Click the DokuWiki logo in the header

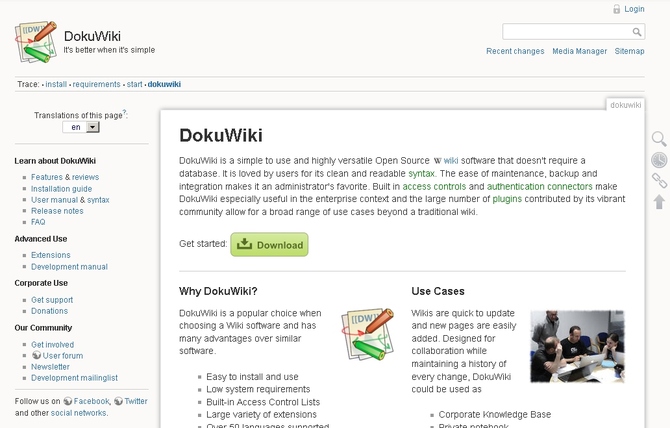click(36, 42)
